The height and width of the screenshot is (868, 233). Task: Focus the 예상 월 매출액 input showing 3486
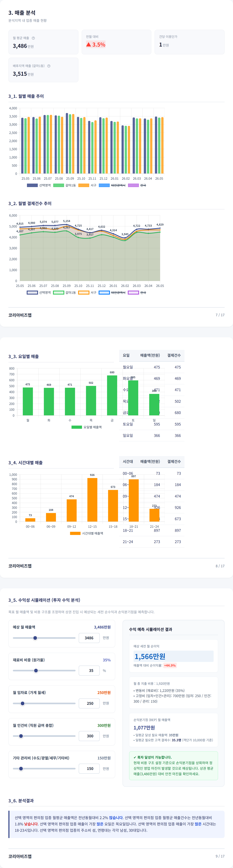[89, 638]
